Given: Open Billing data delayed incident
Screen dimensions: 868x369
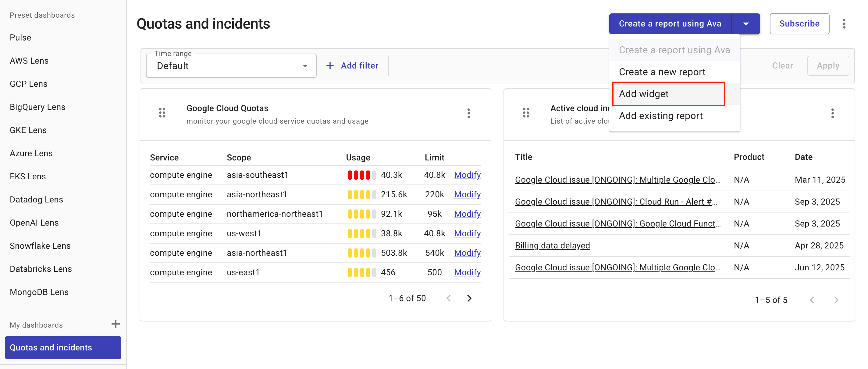Looking at the screenshot, I should (552, 245).
